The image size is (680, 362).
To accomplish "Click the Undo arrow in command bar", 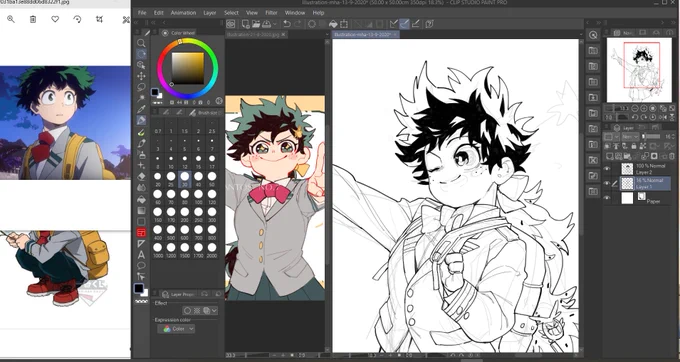I will (287, 24).
